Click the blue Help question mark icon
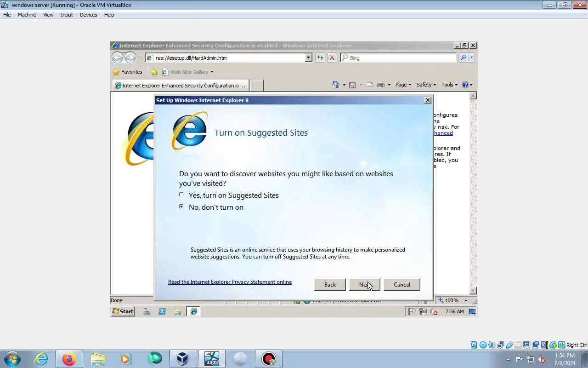Screen dimensions: 588x368 pyautogui.click(x=465, y=85)
